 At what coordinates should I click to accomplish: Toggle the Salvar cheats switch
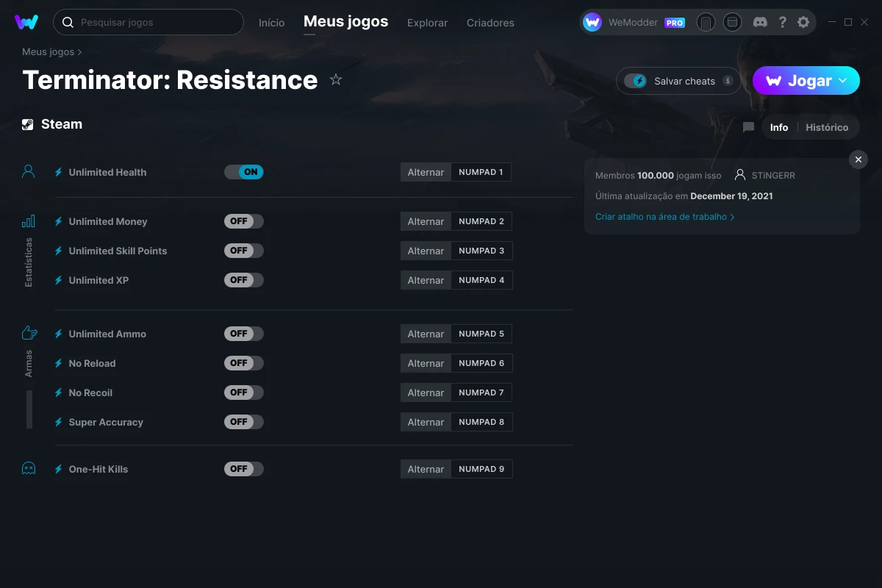click(636, 81)
